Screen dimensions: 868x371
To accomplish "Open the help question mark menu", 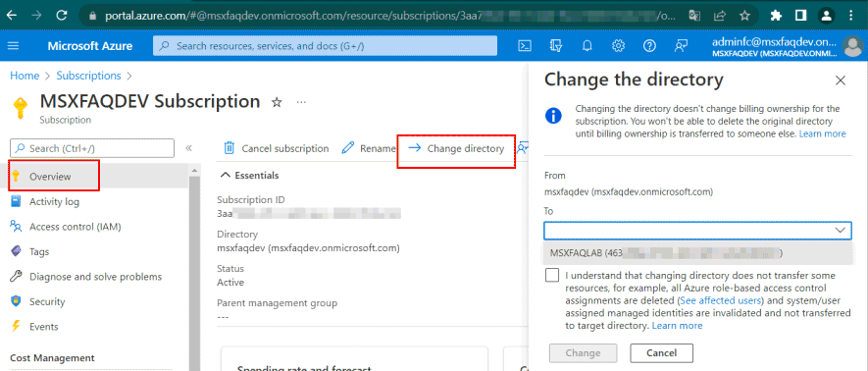I will coord(649,46).
